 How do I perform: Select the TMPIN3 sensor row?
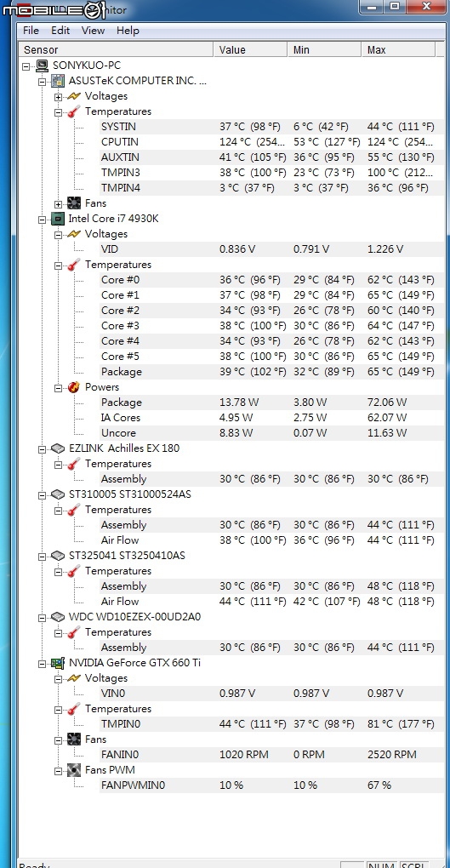coord(271,173)
